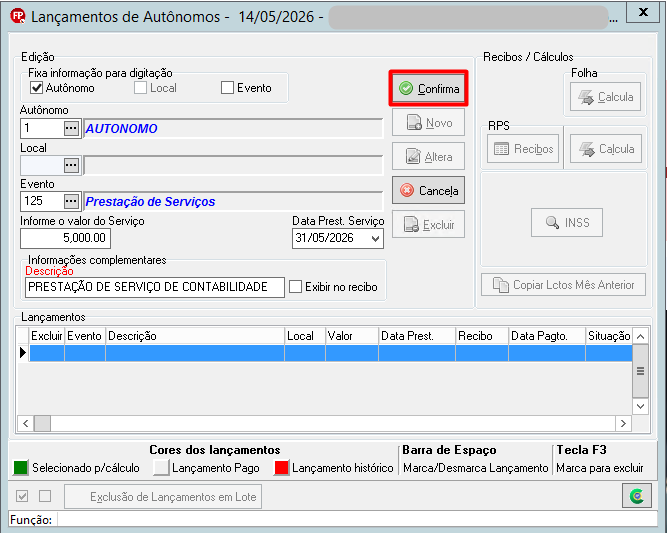Screen dimensions: 667x533
Task: Open Autônomo lookup ellipsis button
Action: point(71,128)
